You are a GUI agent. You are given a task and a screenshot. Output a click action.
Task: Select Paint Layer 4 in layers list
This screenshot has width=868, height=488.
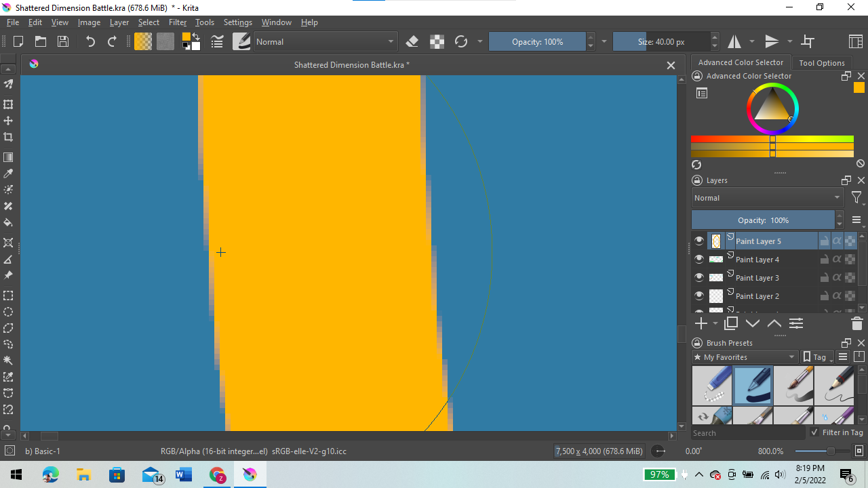[x=757, y=259]
